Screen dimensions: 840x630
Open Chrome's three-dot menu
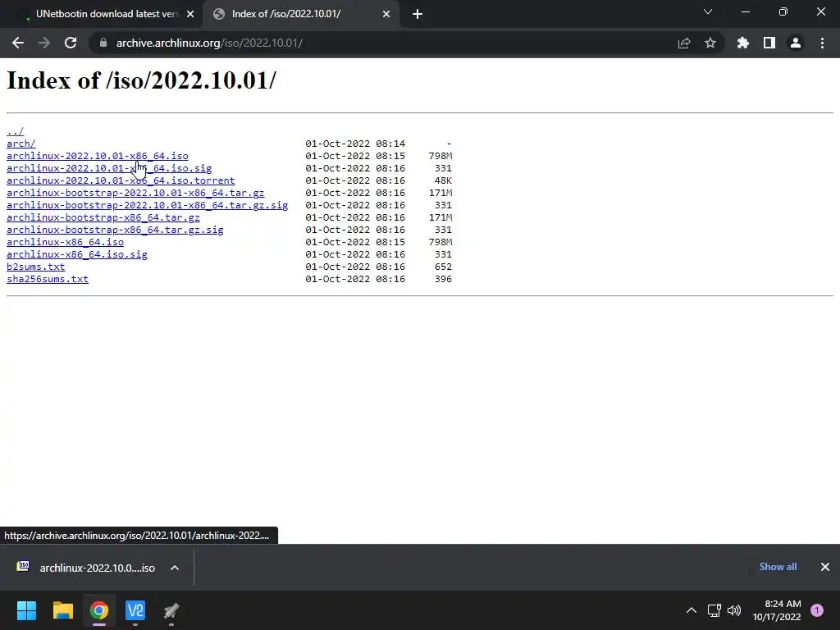(822, 43)
